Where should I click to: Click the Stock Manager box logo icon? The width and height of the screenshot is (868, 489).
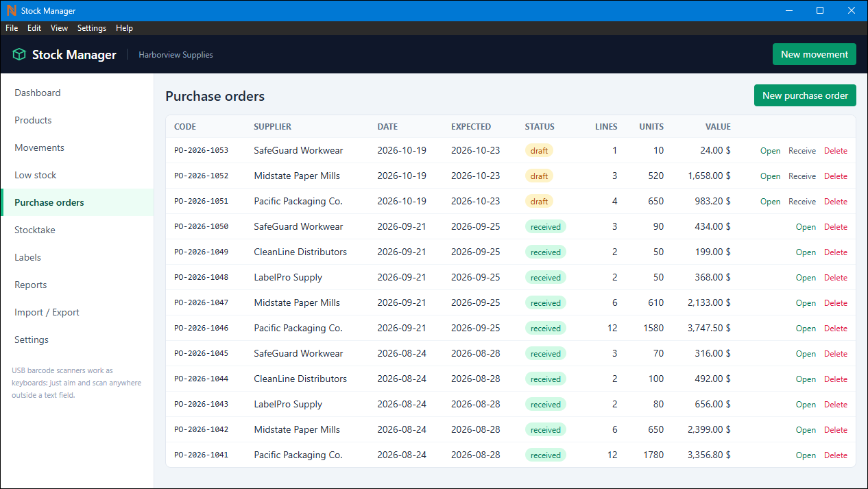click(x=19, y=55)
